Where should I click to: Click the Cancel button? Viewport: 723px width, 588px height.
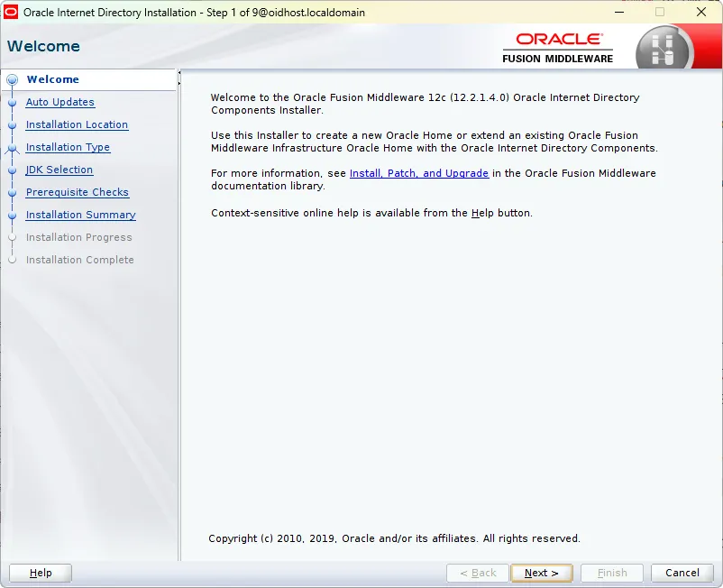coord(682,573)
